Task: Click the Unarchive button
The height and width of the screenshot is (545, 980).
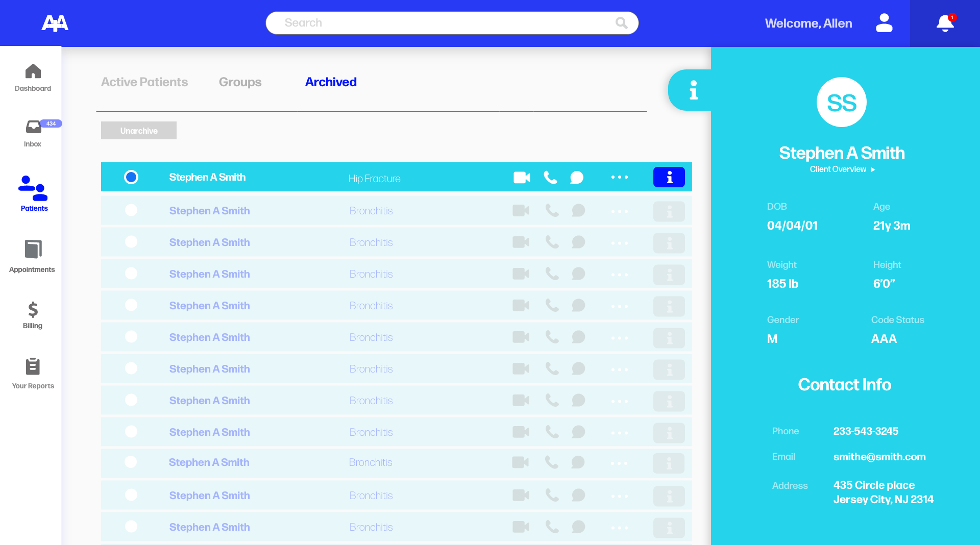Action: pyautogui.click(x=139, y=131)
